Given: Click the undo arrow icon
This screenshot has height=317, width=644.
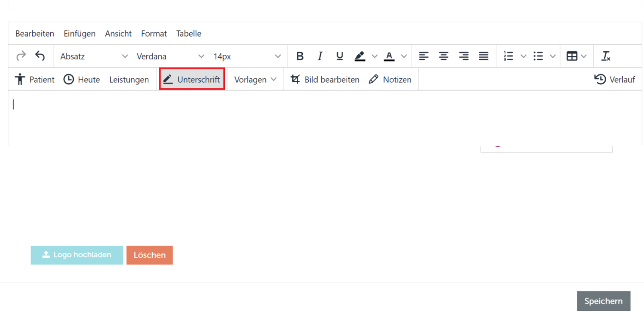Looking at the screenshot, I should pos(40,56).
